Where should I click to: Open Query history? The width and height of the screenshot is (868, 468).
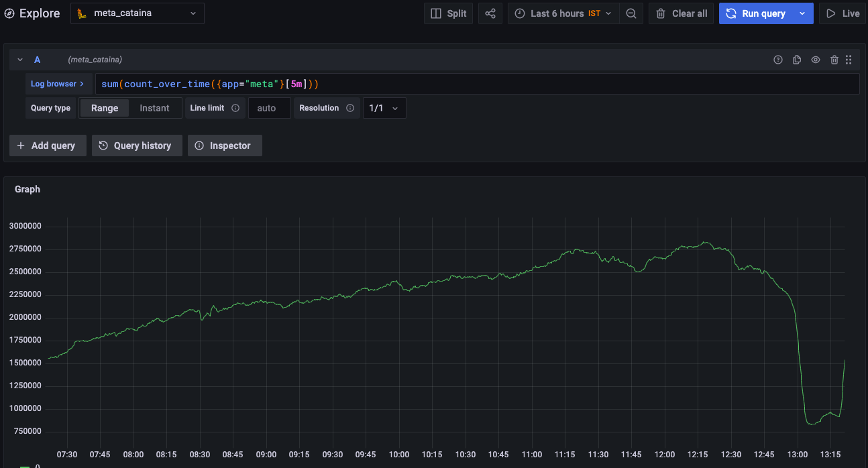click(x=137, y=145)
